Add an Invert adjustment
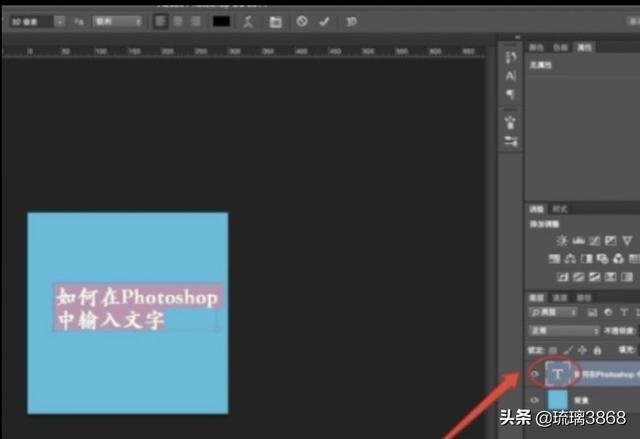The image size is (640, 439). 562,277
